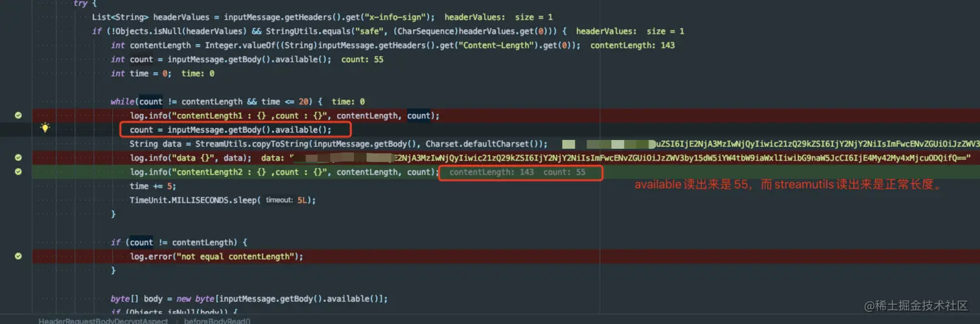Click 'time += 5;' statement

click(154, 186)
